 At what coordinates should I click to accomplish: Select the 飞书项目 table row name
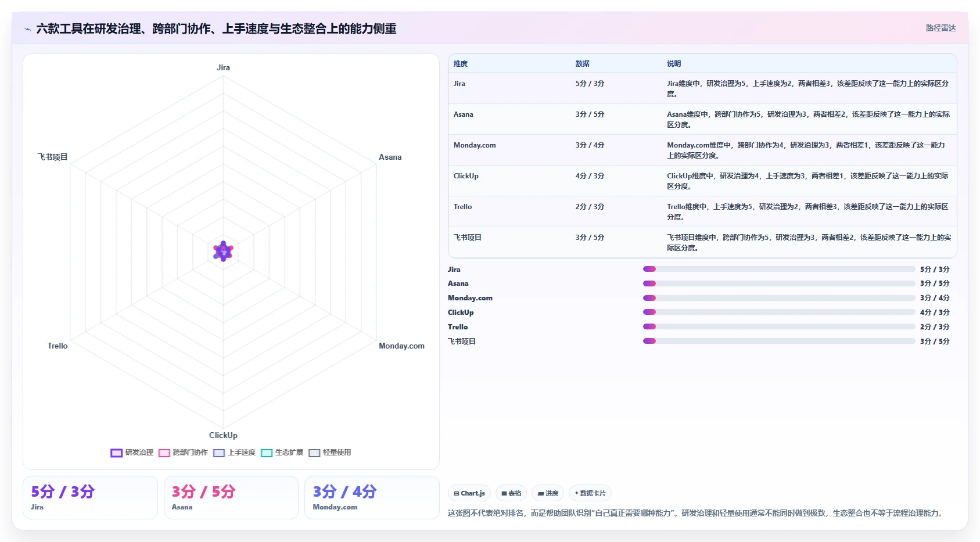pos(468,238)
